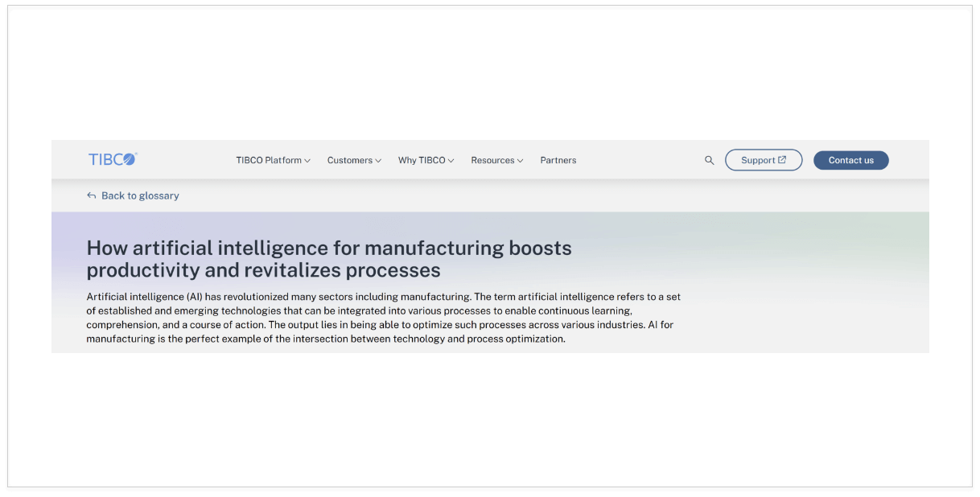Click the TIBCO logo
The height and width of the screenshot is (497, 980).
(x=113, y=159)
